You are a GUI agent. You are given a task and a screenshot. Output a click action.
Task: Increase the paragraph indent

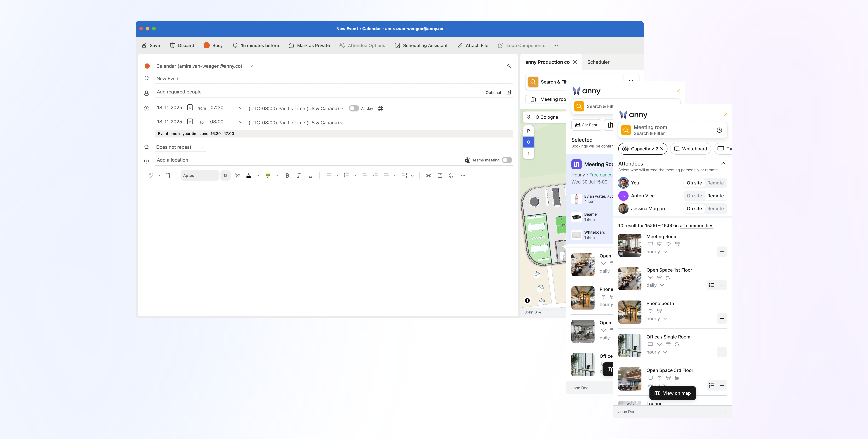376,175
